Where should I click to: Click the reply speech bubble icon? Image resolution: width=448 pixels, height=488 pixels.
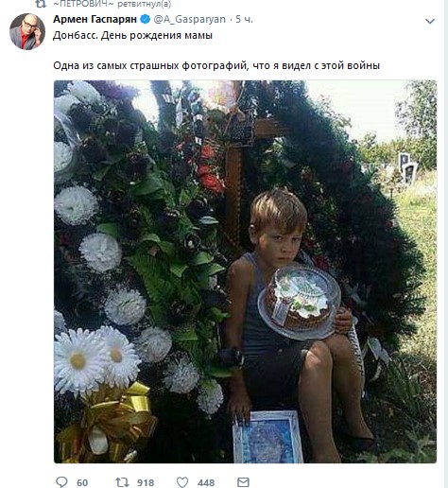point(61,482)
